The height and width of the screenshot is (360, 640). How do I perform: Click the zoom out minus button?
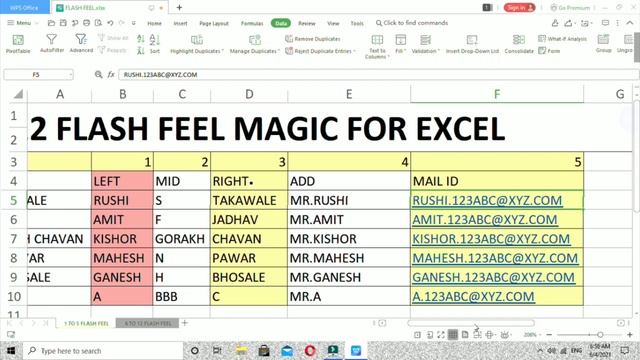(549, 335)
